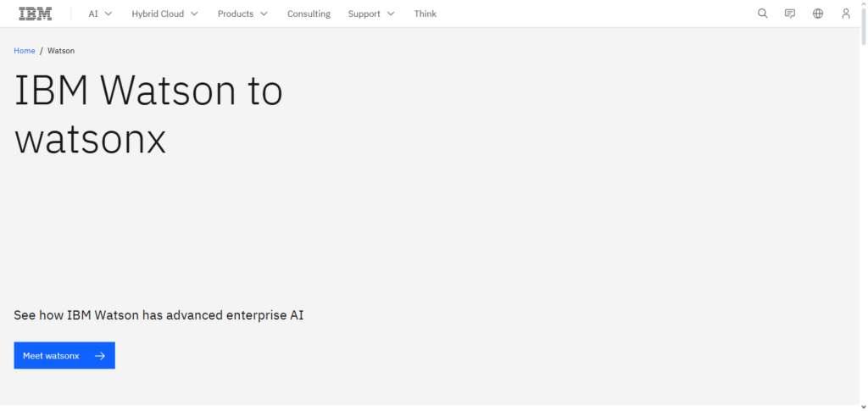
Task: Open the Consulting page
Action: click(309, 14)
